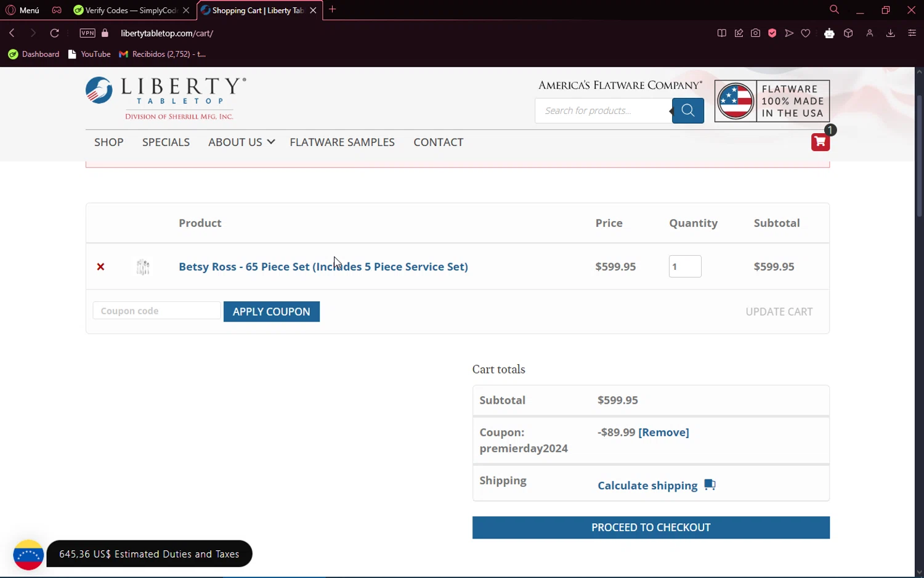The image size is (924, 578).
Task: Click the blue search magnifier button
Action: pos(688,110)
